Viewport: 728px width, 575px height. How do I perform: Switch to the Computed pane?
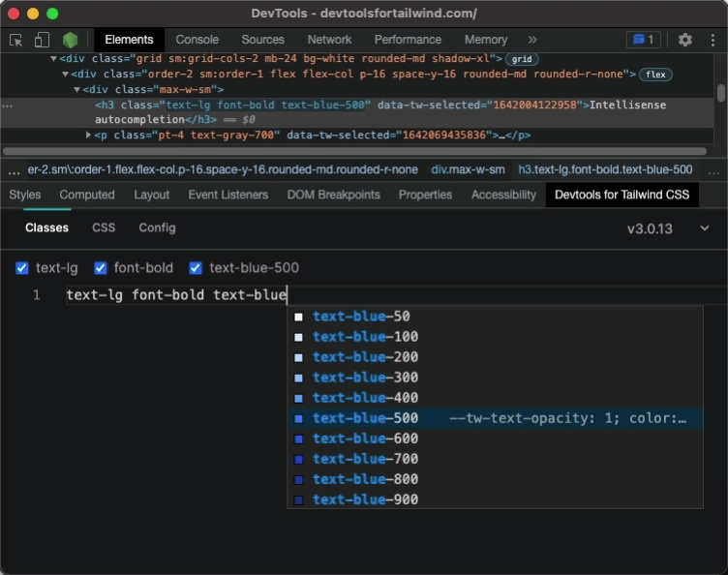click(x=87, y=195)
